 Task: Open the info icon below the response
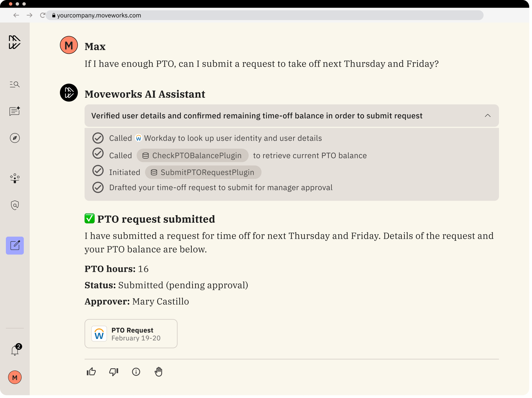tap(136, 372)
